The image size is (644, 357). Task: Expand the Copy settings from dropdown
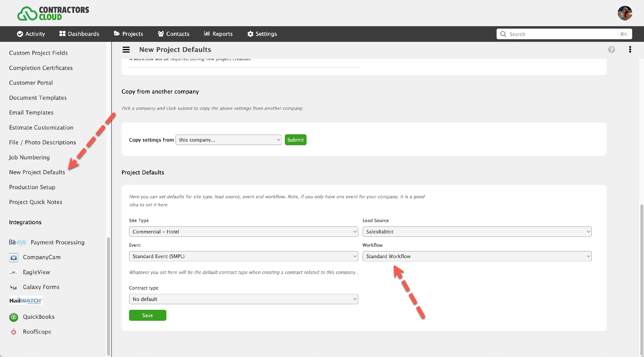click(228, 140)
